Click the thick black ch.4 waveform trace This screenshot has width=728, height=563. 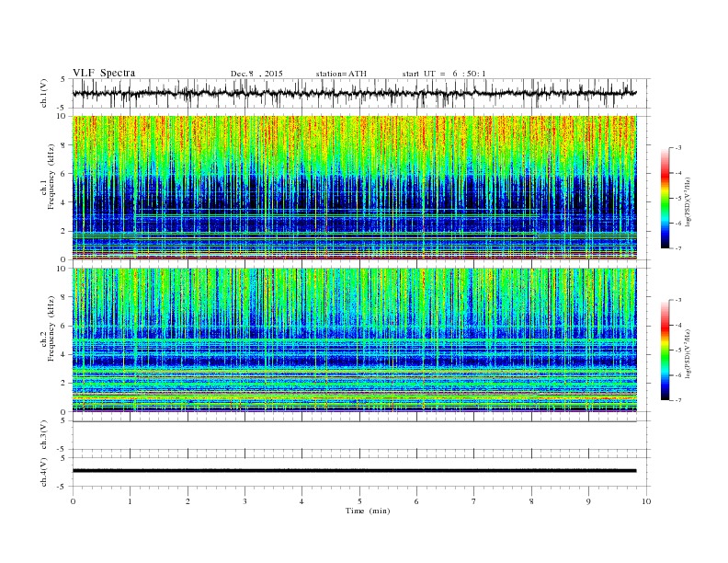click(x=354, y=471)
